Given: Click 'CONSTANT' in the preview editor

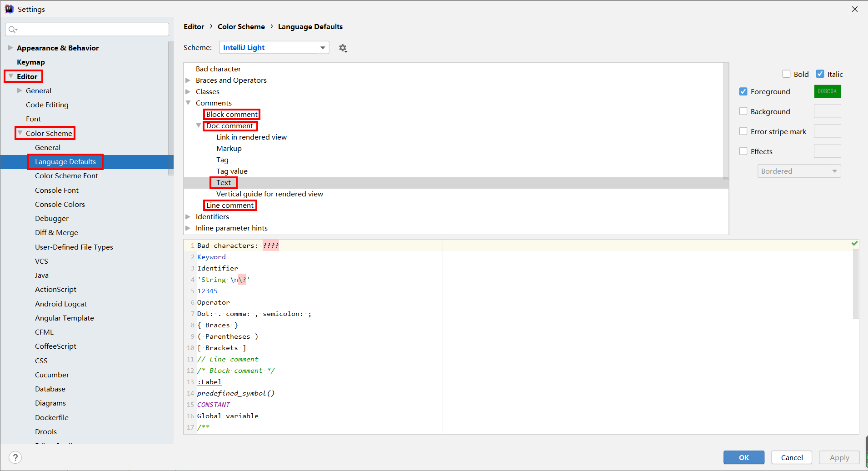Looking at the screenshot, I should click(x=214, y=405).
